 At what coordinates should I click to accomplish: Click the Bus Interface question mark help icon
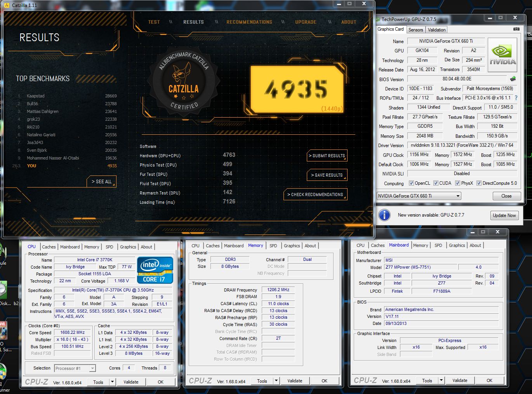click(516, 98)
